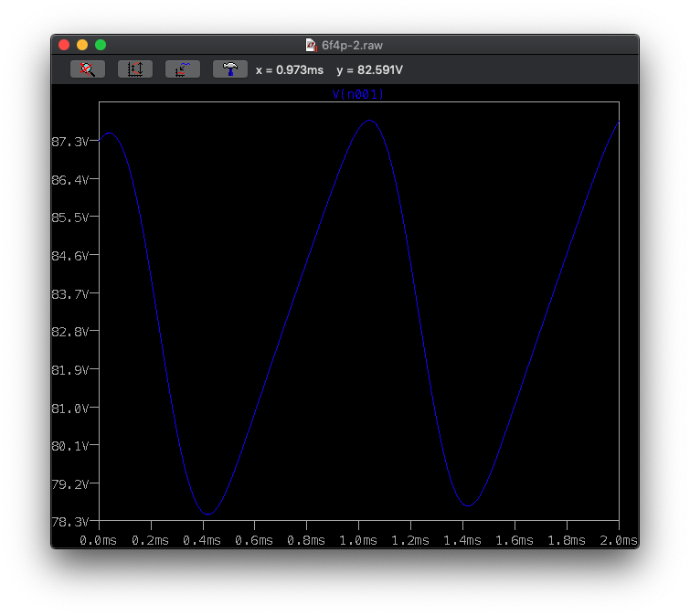Click the autorange vertical axis icon
This screenshot has height=616, width=690.
tap(135, 69)
